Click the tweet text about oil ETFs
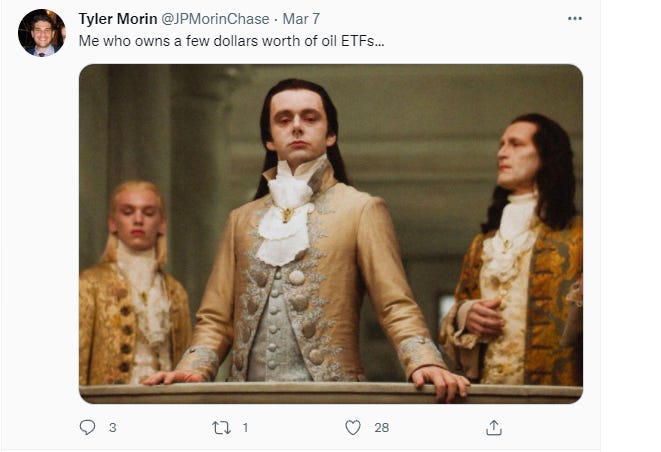This screenshot has width=661, height=452. point(231,41)
